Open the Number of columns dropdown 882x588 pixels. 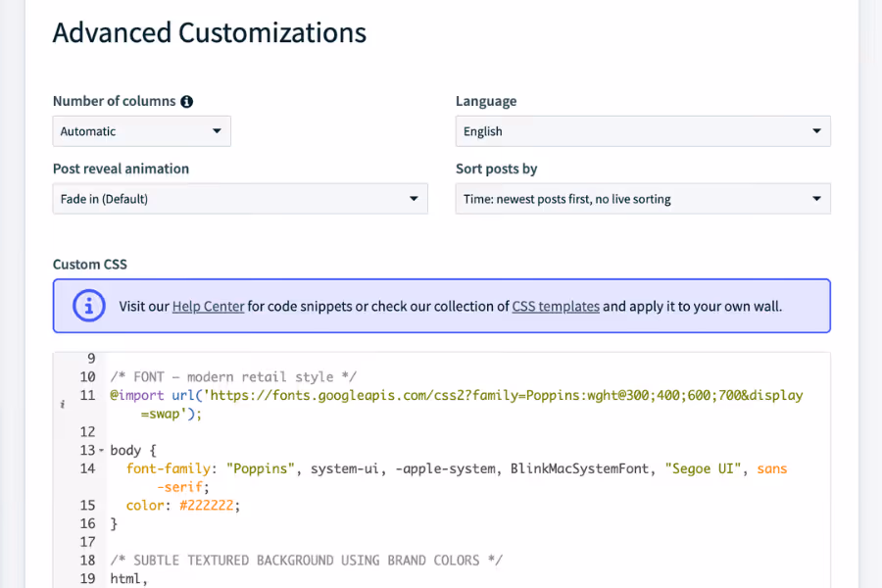click(x=142, y=131)
